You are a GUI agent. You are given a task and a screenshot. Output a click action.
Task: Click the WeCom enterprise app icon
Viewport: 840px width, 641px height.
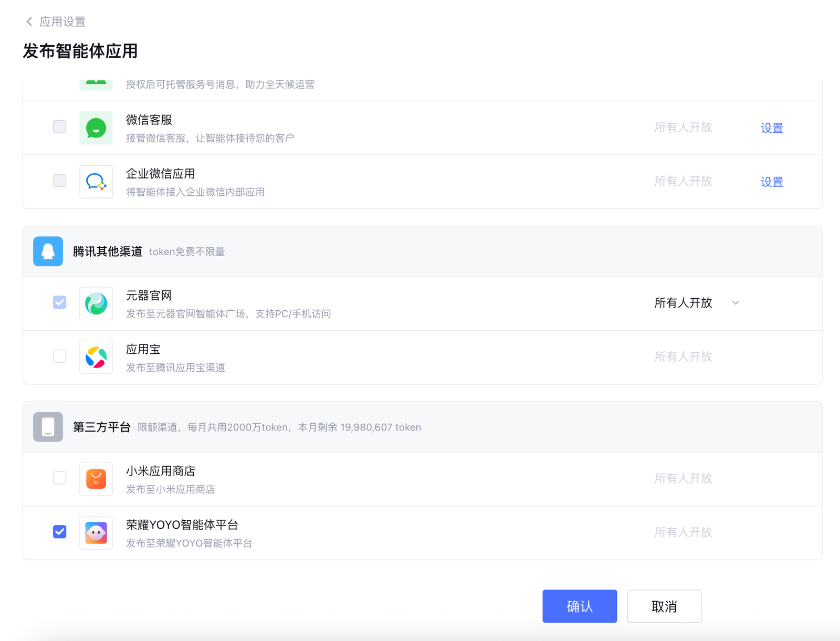[96, 182]
